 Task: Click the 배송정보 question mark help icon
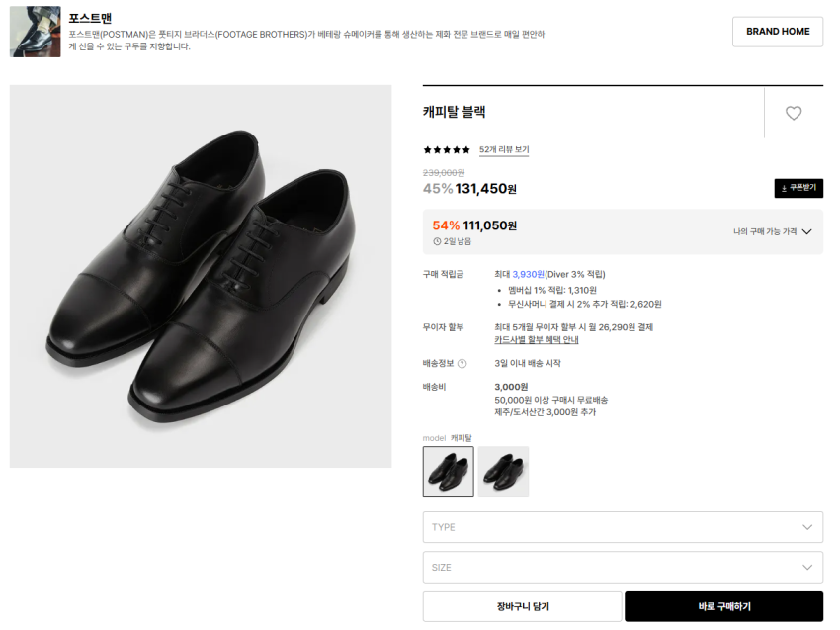click(x=462, y=363)
